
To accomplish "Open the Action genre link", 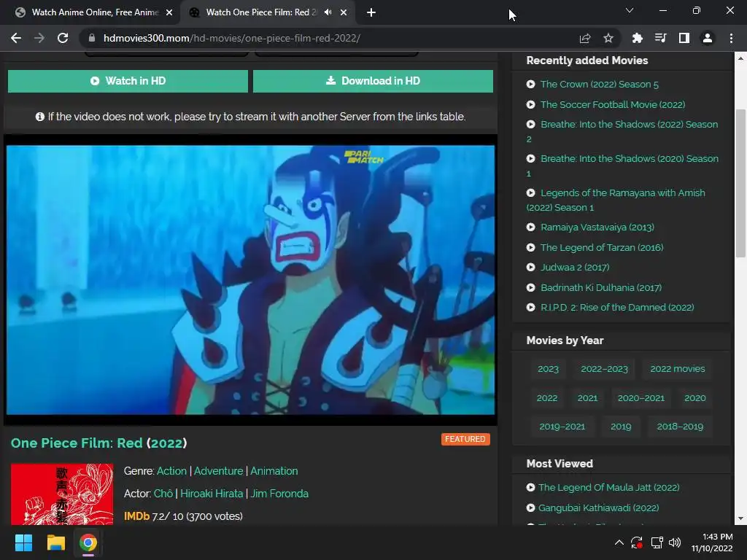I will (x=171, y=471).
